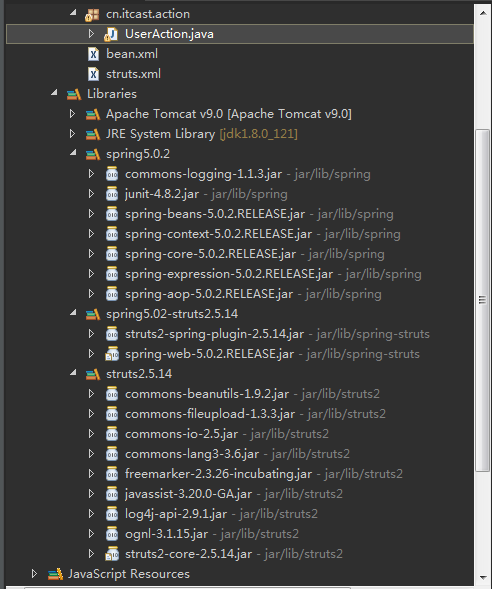Click the Libraries folder icon
The width and height of the screenshot is (492, 589).
[x=74, y=94]
